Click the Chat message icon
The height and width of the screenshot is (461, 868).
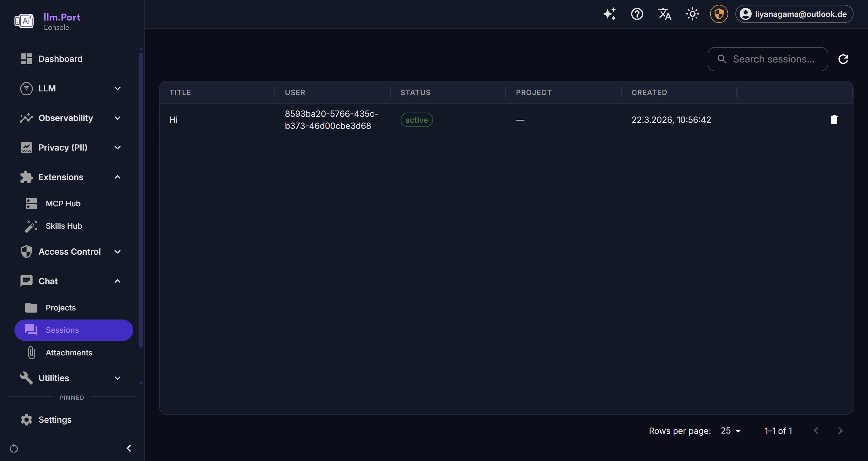[26, 281]
